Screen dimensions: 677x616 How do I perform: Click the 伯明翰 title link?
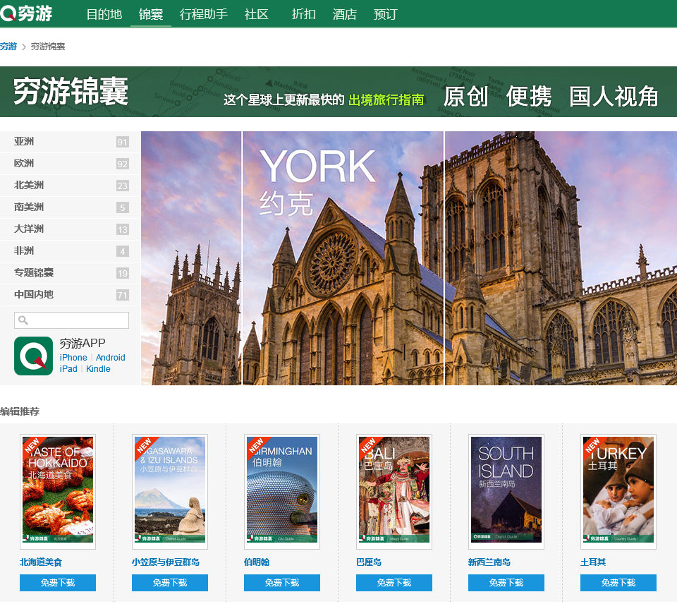click(257, 562)
